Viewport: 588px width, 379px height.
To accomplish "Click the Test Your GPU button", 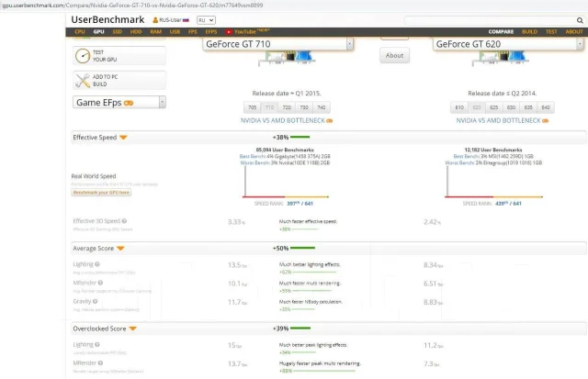I will [x=119, y=56].
